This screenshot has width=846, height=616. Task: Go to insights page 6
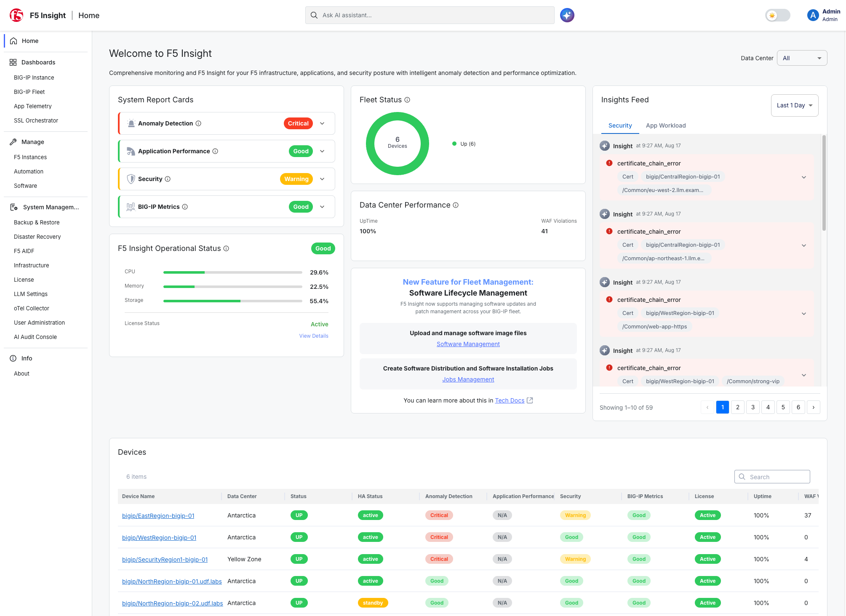click(798, 407)
